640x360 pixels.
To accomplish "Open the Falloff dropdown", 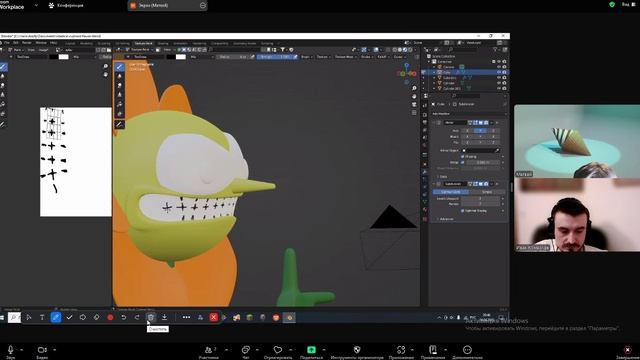I will click(x=383, y=57).
